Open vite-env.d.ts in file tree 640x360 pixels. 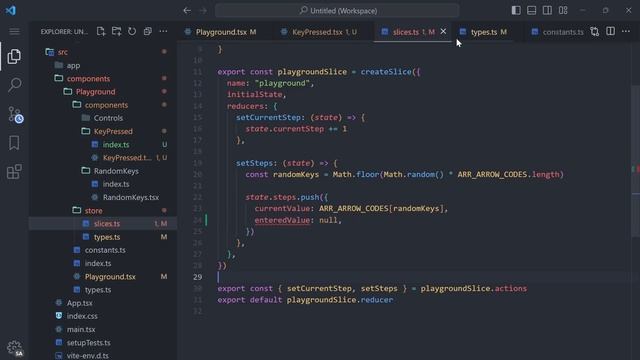click(x=87, y=356)
